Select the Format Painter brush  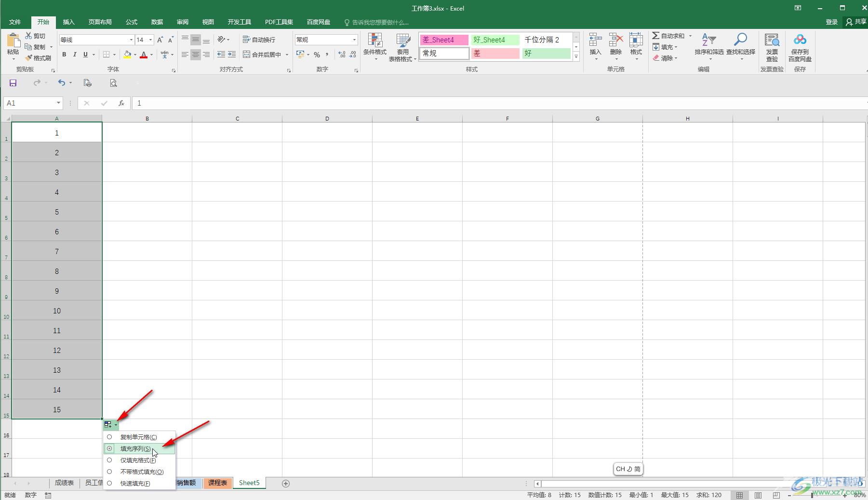(x=29, y=58)
